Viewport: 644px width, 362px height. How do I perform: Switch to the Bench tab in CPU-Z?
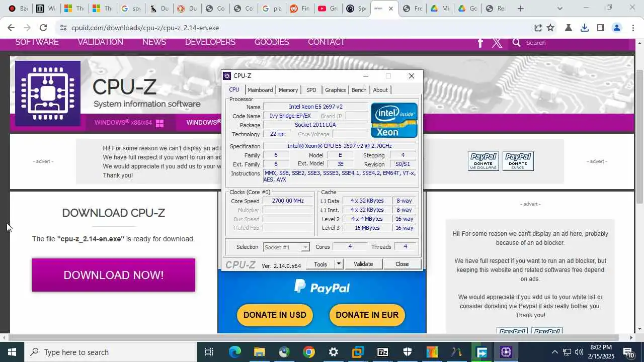coord(359,90)
